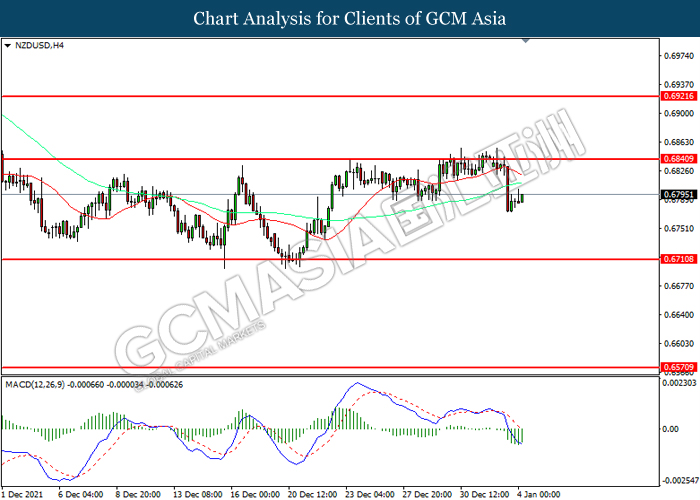The height and width of the screenshot is (500, 700).
Task: Select the 0.68409 red price label
Action: (679, 159)
